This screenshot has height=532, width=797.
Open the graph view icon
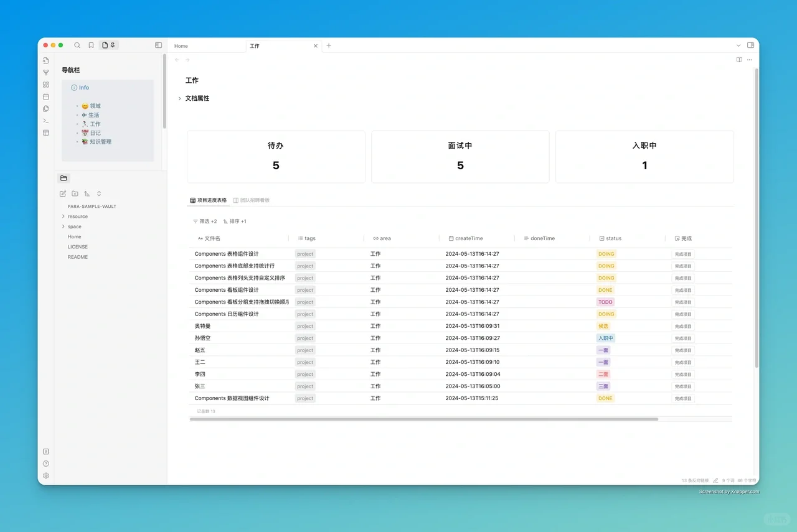[45, 72]
